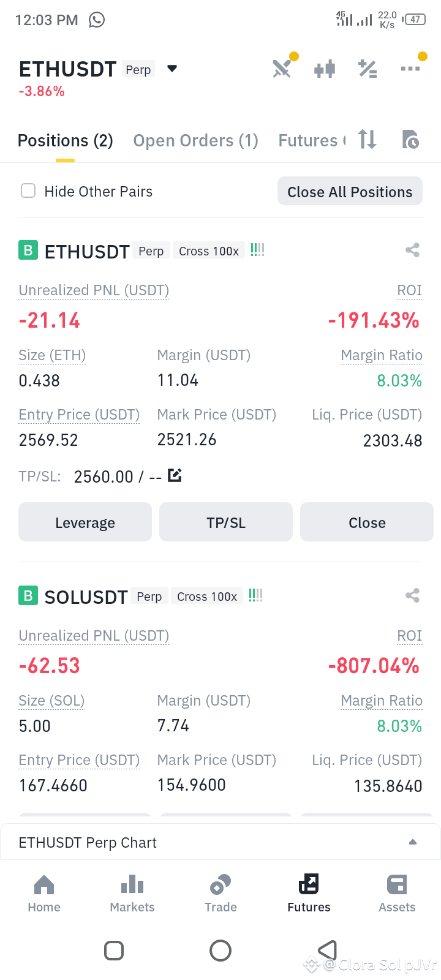This screenshot has width=441, height=980.
Task: Tap the Close All Positions button
Action: [350, 192]
